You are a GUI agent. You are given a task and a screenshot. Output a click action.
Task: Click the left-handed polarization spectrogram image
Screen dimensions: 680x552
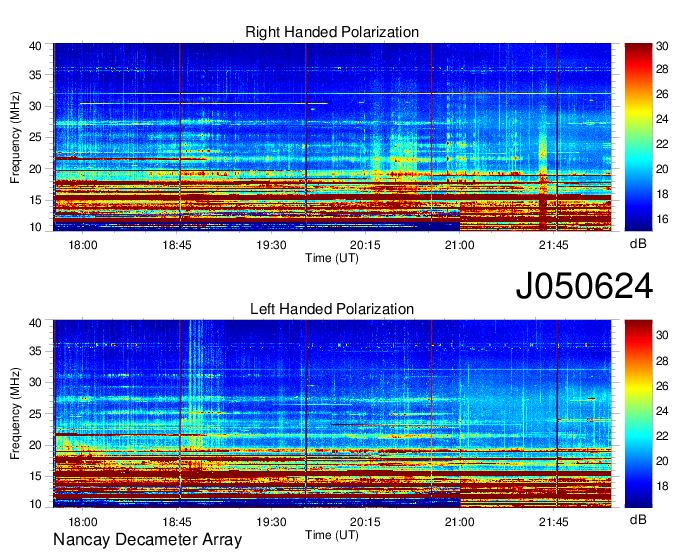[332, 414]
